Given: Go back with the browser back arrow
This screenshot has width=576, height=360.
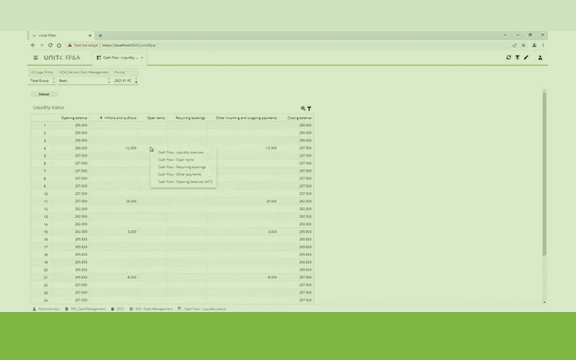Looking at the screenshot, I should click(33, 45).
